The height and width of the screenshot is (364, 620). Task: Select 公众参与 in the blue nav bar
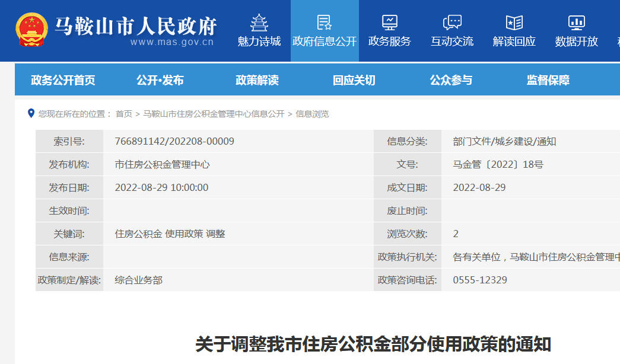coord(451,80)
